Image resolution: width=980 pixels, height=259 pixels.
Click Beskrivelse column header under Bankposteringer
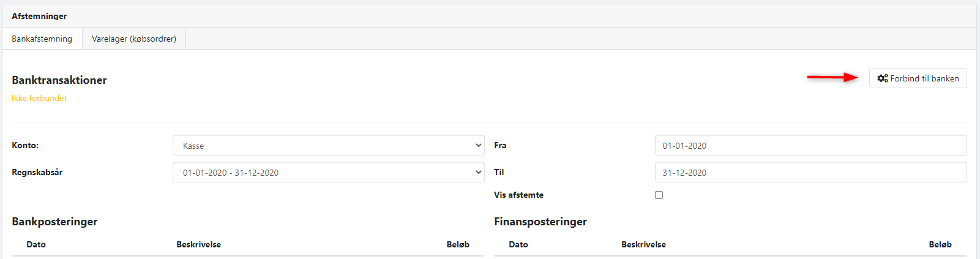pos(198,244)
